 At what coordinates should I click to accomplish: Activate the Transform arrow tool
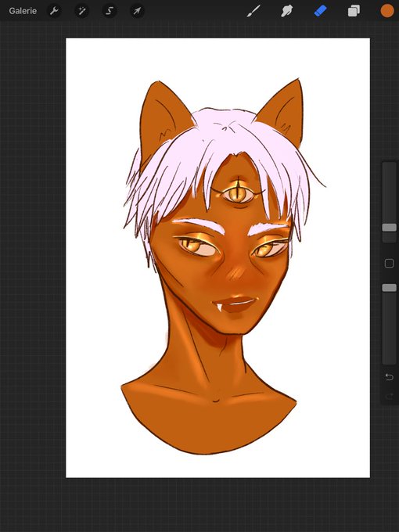click(x=138, y=11)
